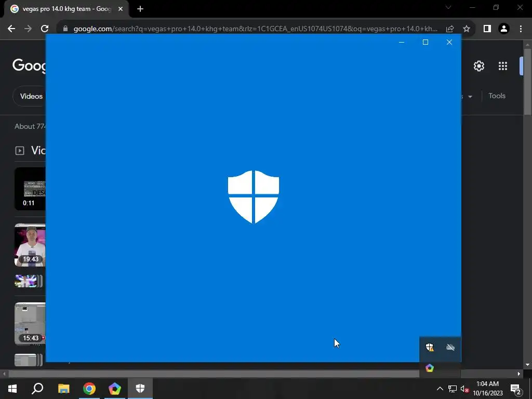The image size is (532, 399).
Task: Open colorful pentagon app on taskbar
Action: pyautogui.click(x=115, y=389)
